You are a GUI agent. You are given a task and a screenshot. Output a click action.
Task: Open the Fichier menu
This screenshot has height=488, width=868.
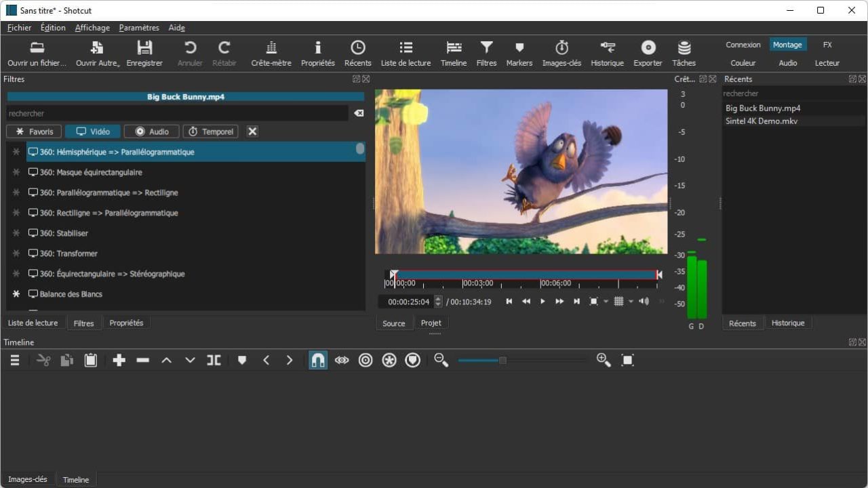coord(19,28)
